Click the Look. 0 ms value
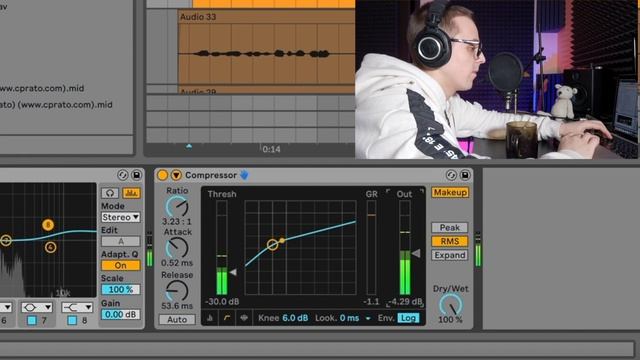This screenshot has height=360, width=640. [x=349, y=318]
